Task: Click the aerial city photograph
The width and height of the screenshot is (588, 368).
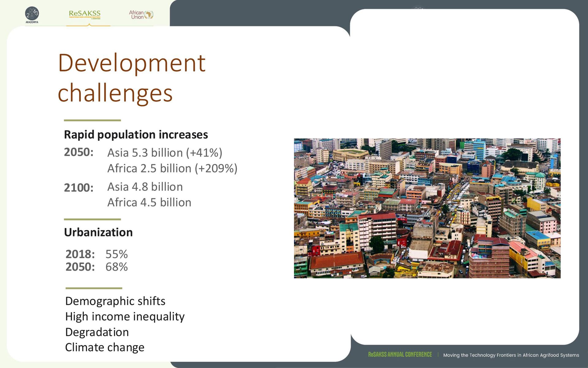Action: [x=427, y=208]
